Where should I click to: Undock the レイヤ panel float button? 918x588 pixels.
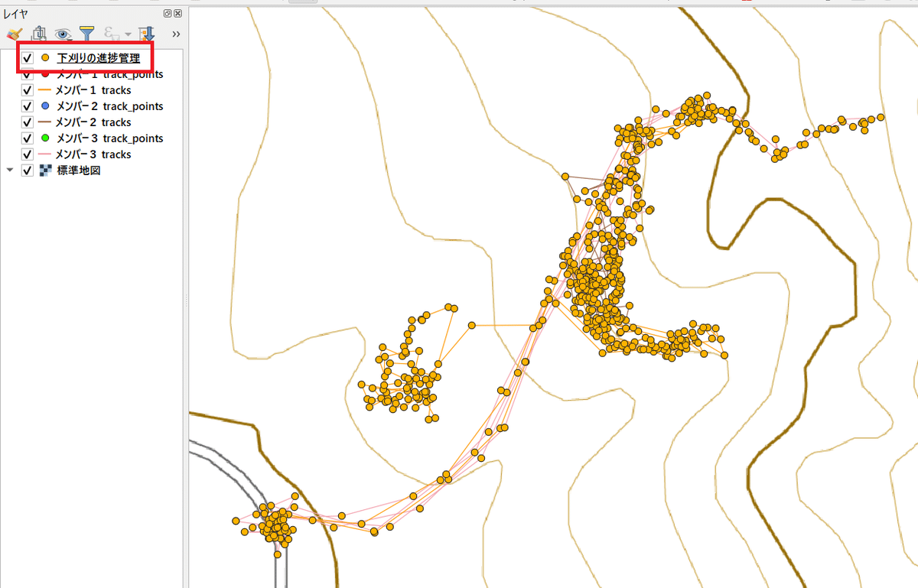click(168, 14)
